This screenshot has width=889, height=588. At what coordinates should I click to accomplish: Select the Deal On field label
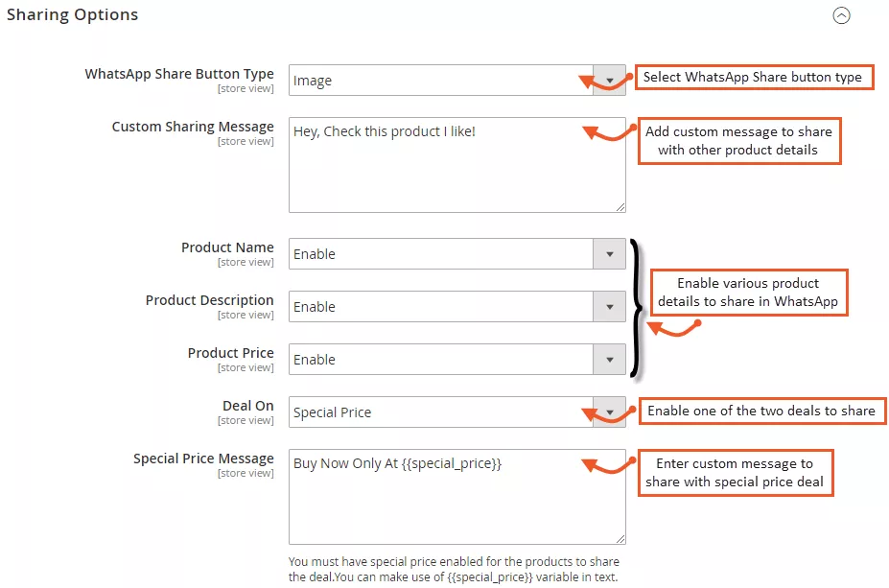[248, 406]
